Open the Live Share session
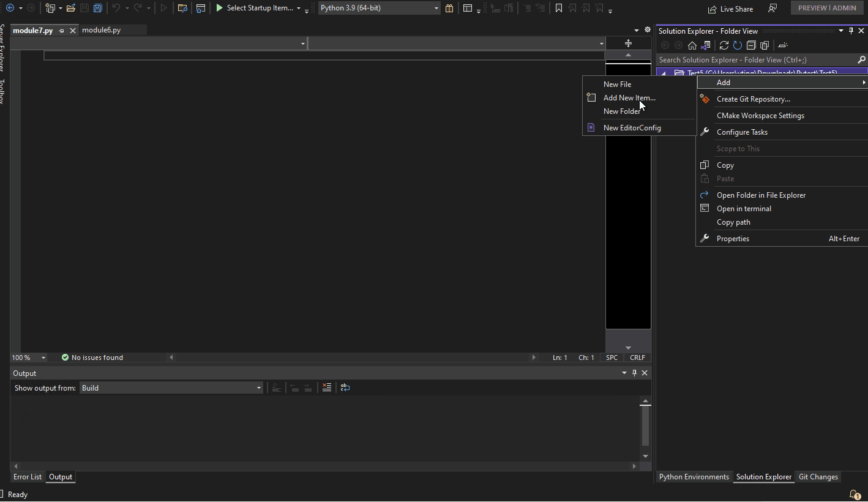 [x=730, y=8]
